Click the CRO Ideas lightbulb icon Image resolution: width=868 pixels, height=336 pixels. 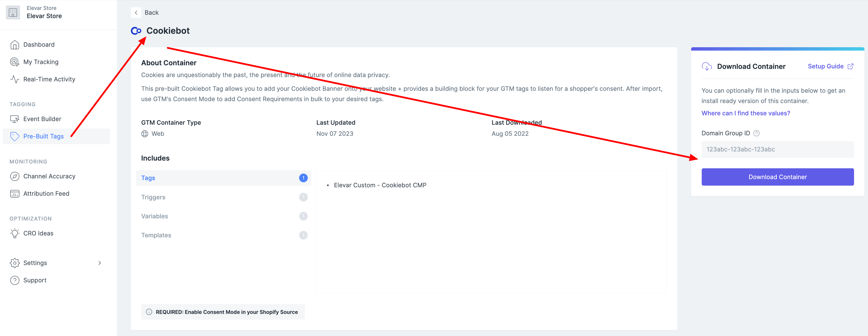[x=14, y=233]
